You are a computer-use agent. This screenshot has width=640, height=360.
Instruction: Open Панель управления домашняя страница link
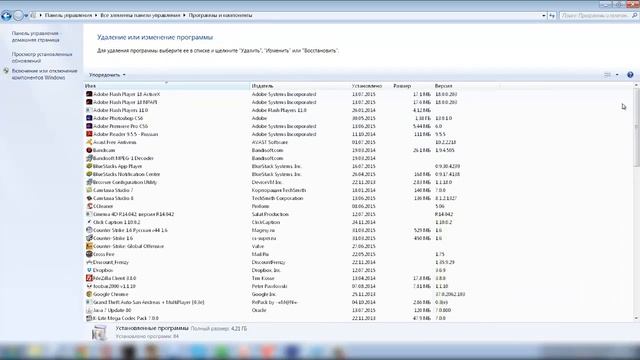pyautogui.click(x=36, y=37)
